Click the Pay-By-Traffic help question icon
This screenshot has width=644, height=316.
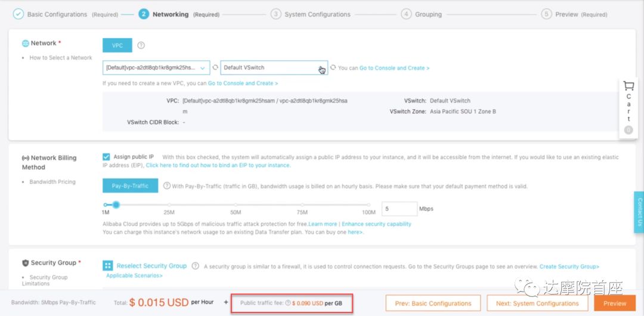tap(166, 186)
